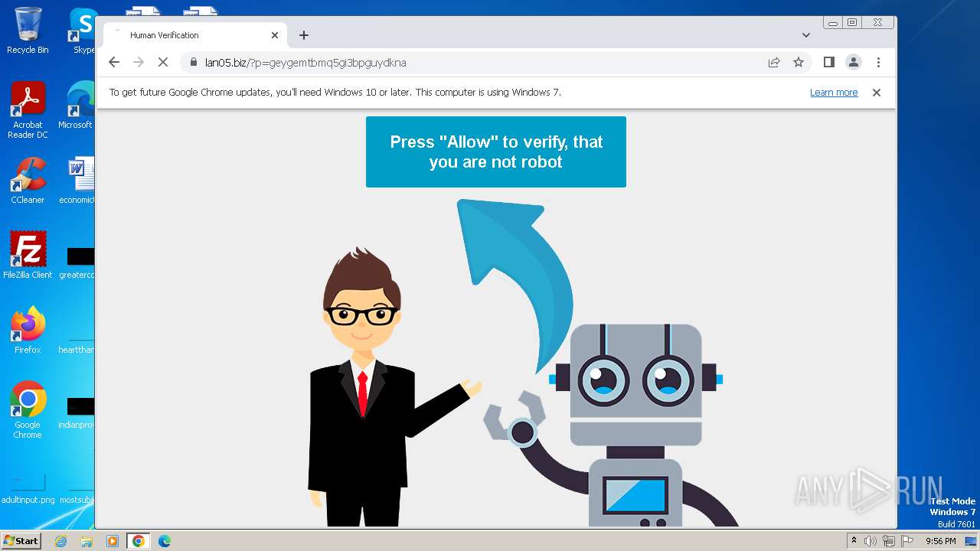
Task: Select the greaterco desktop file
Action: click(x=78, y=262)
